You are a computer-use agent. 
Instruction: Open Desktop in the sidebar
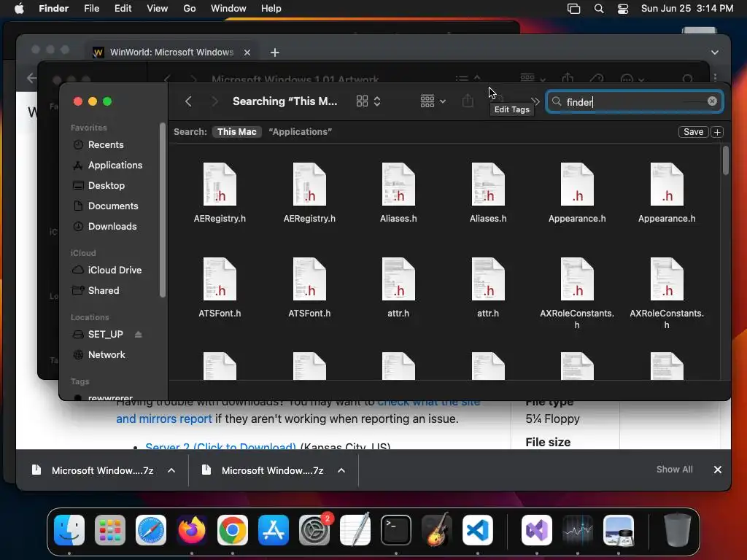click(x=107, y=186)
